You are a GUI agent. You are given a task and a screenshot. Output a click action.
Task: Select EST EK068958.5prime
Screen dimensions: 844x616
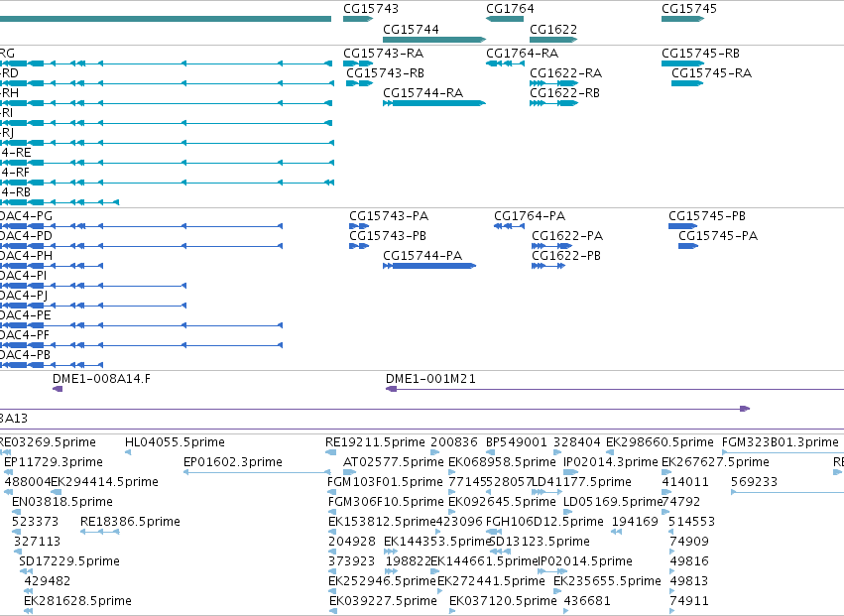coord(502,462)
